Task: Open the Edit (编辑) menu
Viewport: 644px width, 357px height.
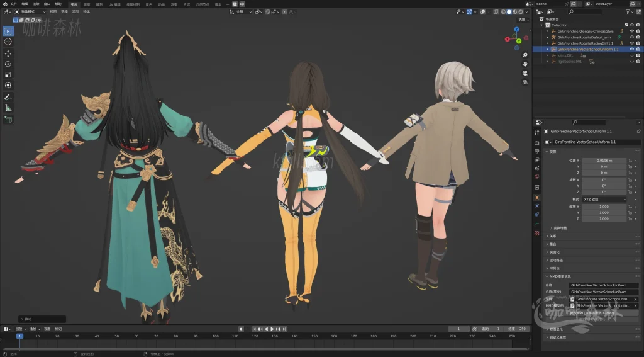Action: (25, 4)
